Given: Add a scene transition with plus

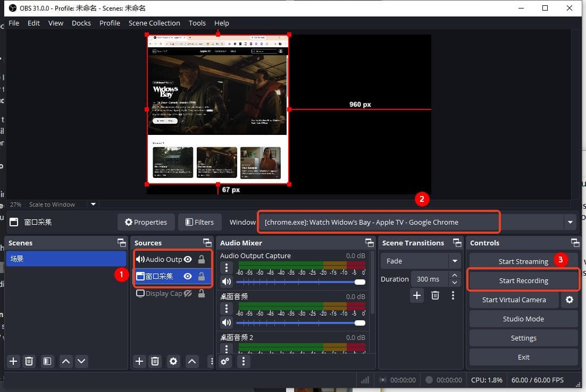Looking at the screenshot, I should pos(417,296).
